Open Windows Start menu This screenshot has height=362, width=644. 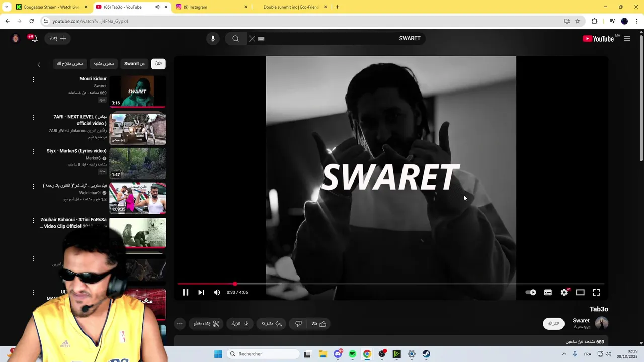(218, 354)
